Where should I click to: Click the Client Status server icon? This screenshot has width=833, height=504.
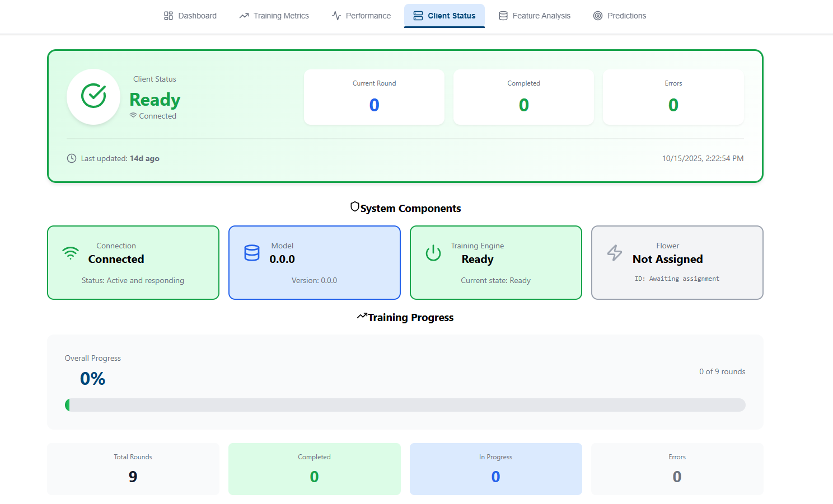click(418, 16)
